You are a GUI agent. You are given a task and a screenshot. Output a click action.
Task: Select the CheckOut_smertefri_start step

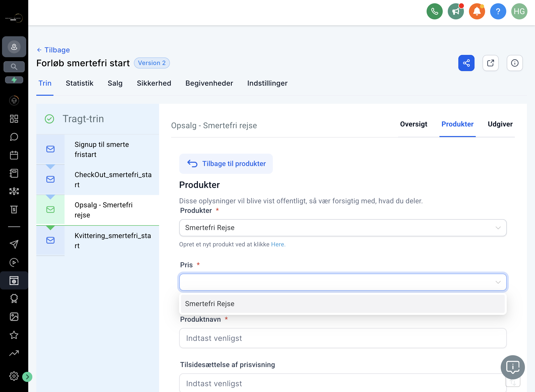(98, 180)
